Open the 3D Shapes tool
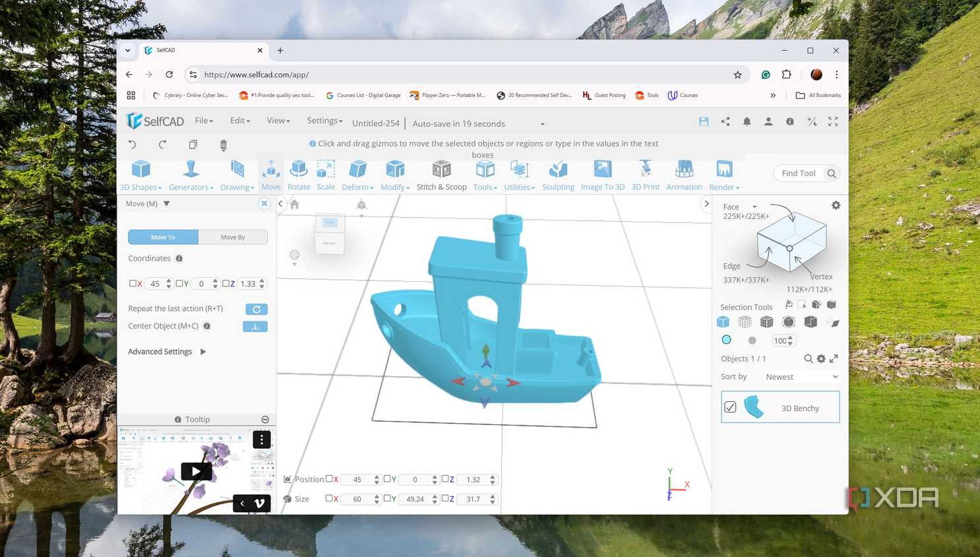 (140, 176)
